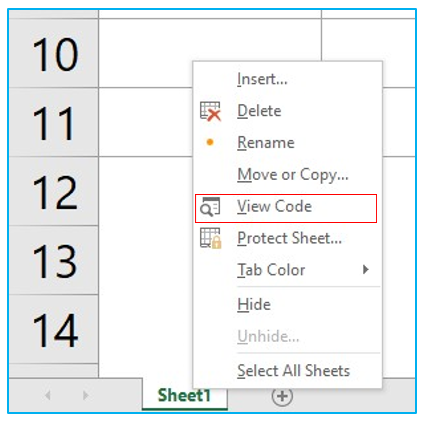Click the orange dot beside Rename
This screenshot has width=426, height=422.
210,142
